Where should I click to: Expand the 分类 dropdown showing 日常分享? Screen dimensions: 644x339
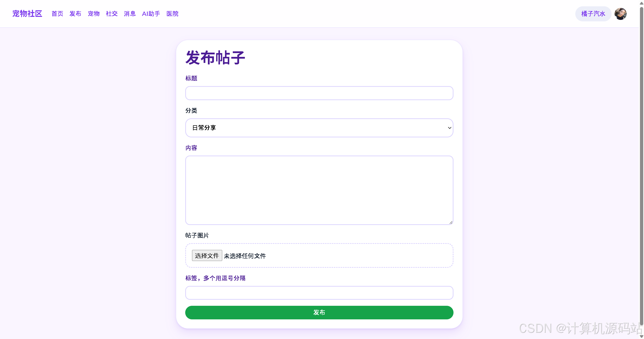[x=319, y=128]
